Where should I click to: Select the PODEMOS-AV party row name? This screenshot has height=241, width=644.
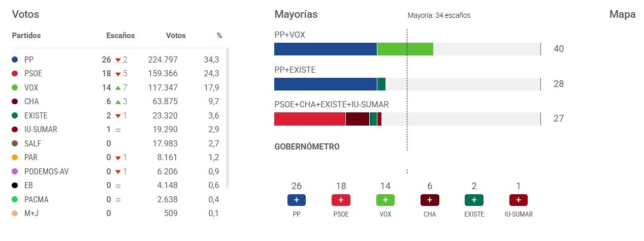46,171
